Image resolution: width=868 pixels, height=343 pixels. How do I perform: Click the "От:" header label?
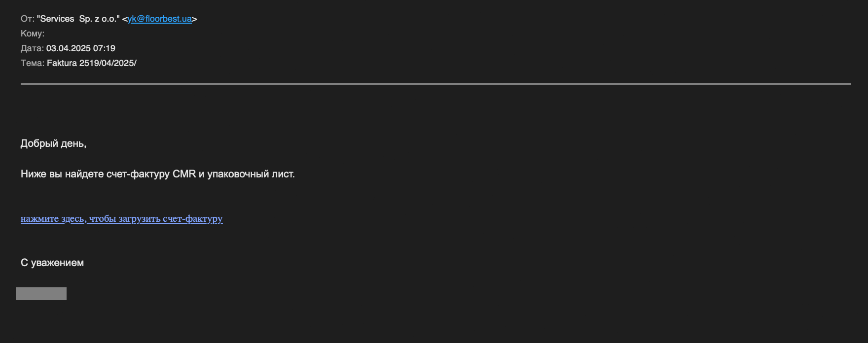tap(27, 19)
